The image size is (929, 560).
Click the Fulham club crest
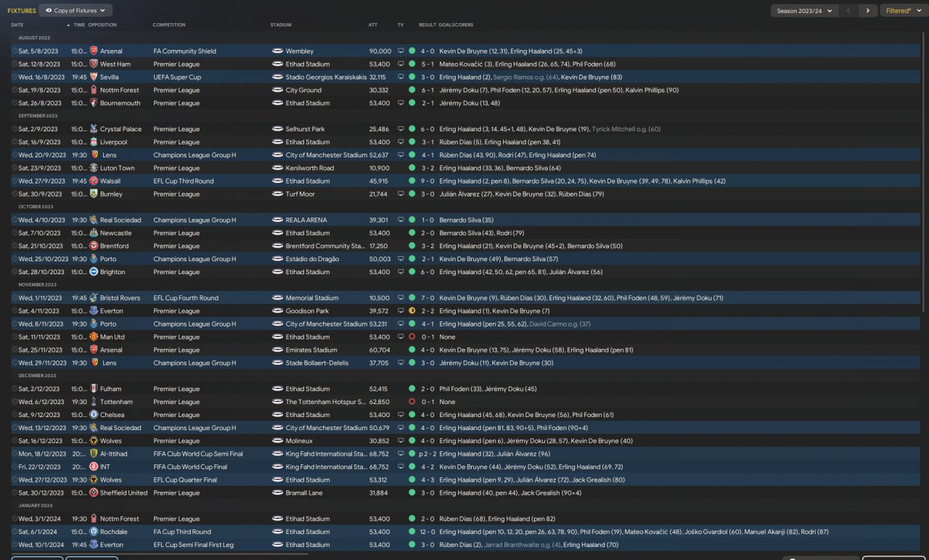94,389
